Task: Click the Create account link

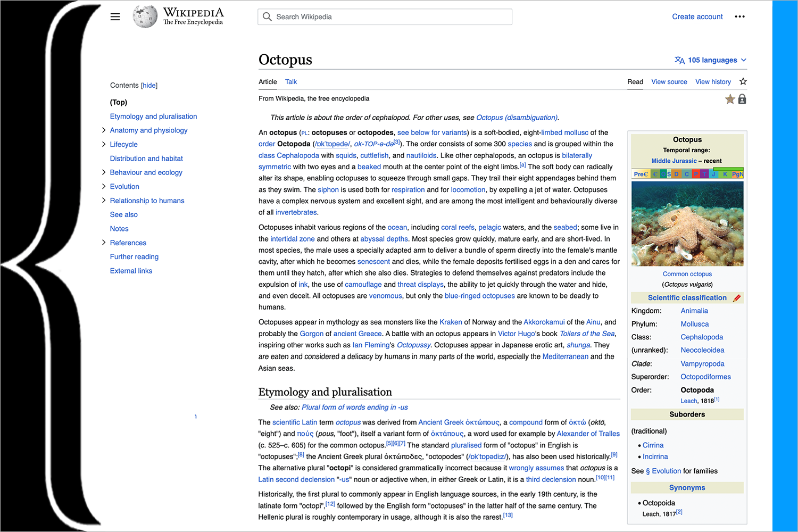Action: [697, 16]
